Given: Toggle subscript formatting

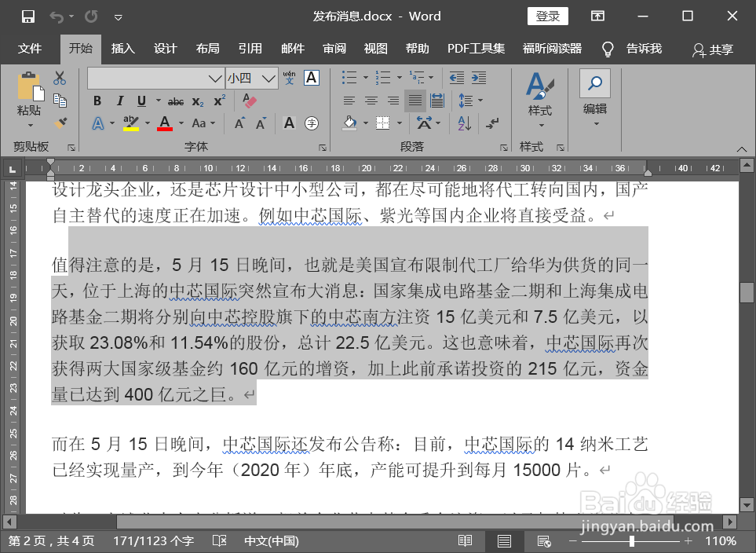Looking at the screenshot, I should (198, 101).
